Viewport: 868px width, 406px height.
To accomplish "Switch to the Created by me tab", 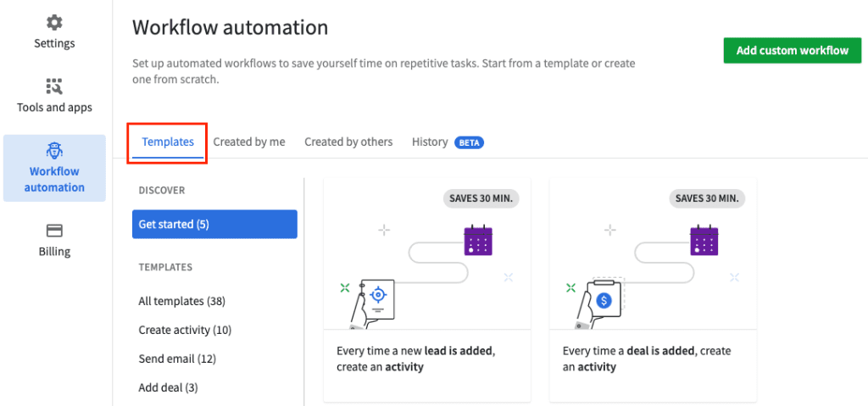I will [x=249, y=142].
